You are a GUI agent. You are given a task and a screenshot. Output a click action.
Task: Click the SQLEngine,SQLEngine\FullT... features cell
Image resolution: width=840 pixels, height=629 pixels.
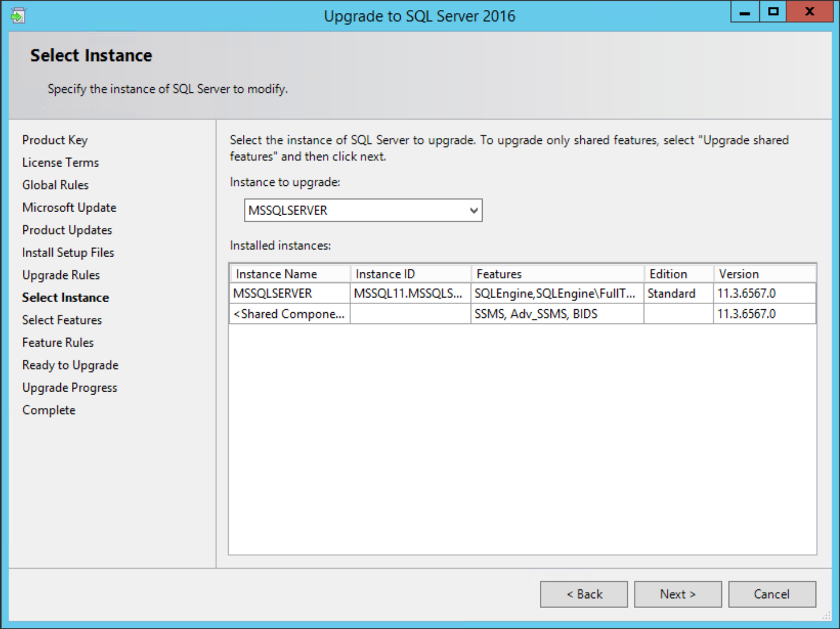point(557,293)
